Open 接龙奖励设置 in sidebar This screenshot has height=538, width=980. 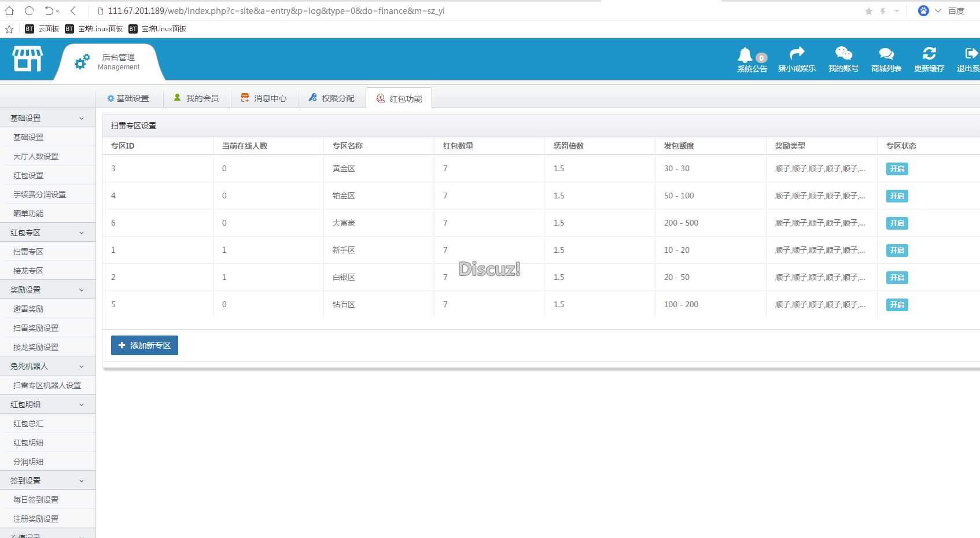pos(36,347)
